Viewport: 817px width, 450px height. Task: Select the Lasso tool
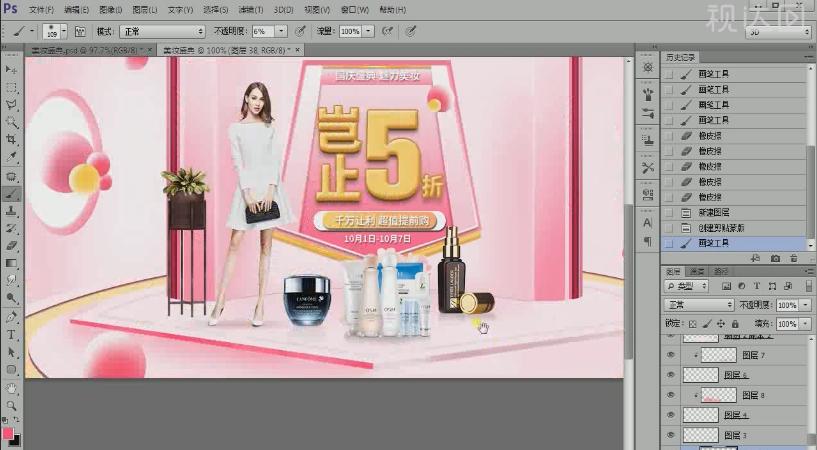pos(11,105)
